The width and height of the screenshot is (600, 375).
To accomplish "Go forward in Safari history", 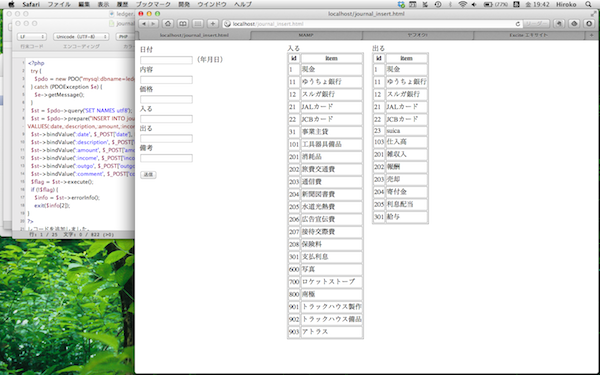I will [x=153, y=24].
